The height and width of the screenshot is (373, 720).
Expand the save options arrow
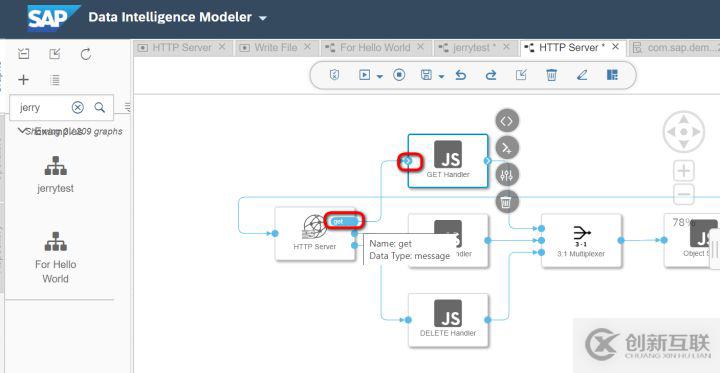click(441, 76)
